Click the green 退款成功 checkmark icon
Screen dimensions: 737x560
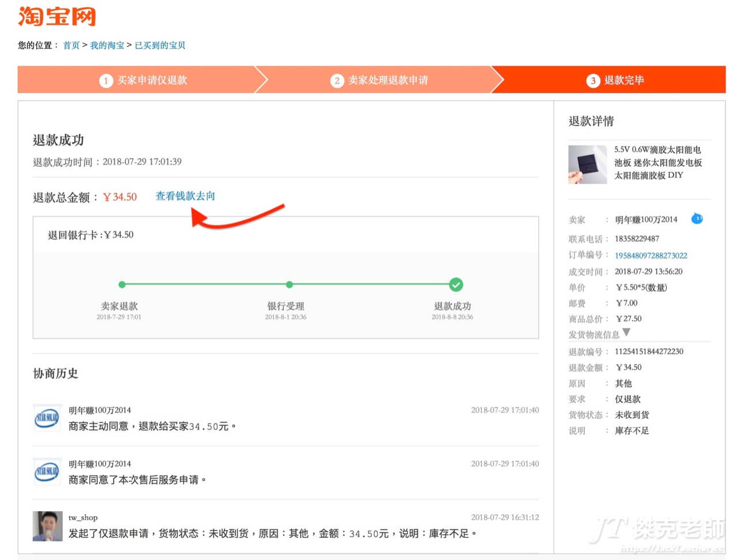(456, 284)
